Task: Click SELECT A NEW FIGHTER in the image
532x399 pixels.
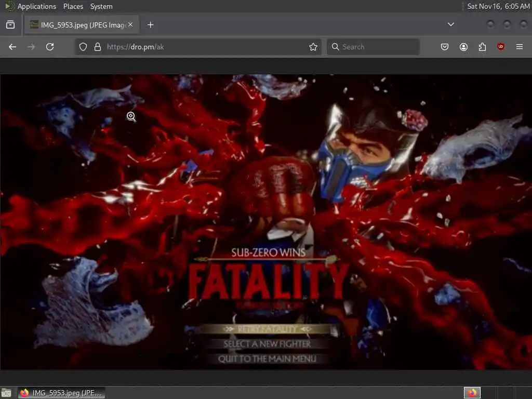Action: tap(267, 344)
